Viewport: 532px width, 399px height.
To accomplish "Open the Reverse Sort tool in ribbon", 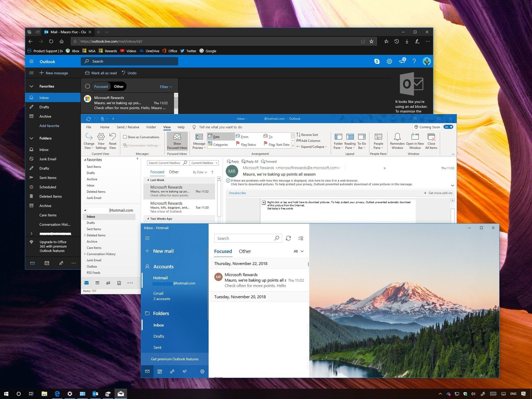I will pyautogui.click(x=307, y=135).
